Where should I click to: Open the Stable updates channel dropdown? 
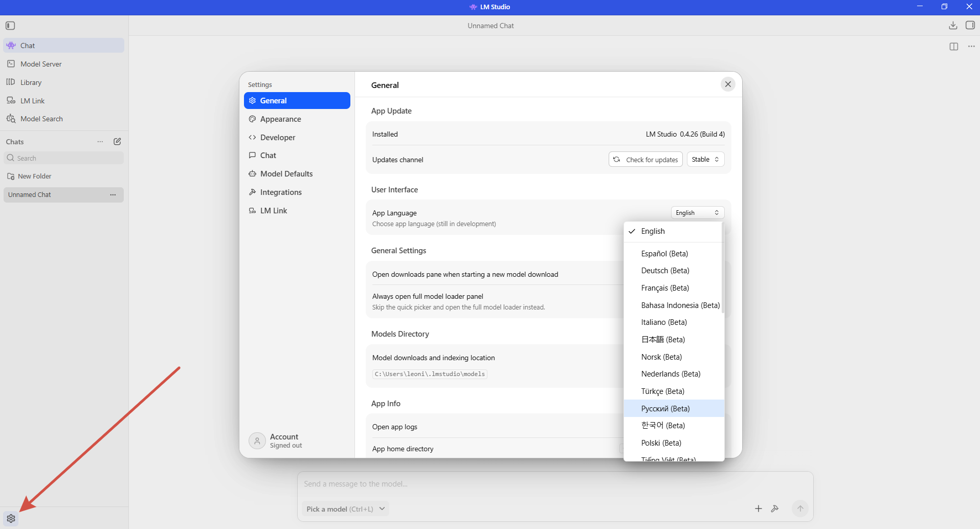pos(705,160)
